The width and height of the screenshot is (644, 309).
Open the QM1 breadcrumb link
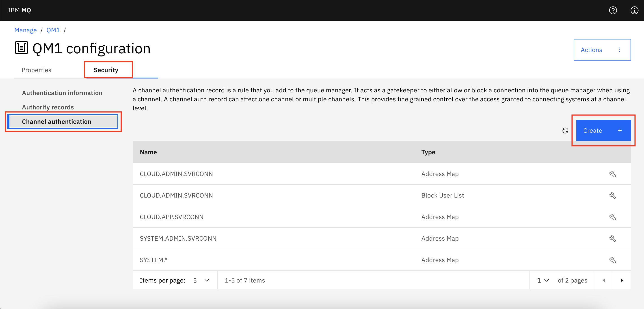53,30
